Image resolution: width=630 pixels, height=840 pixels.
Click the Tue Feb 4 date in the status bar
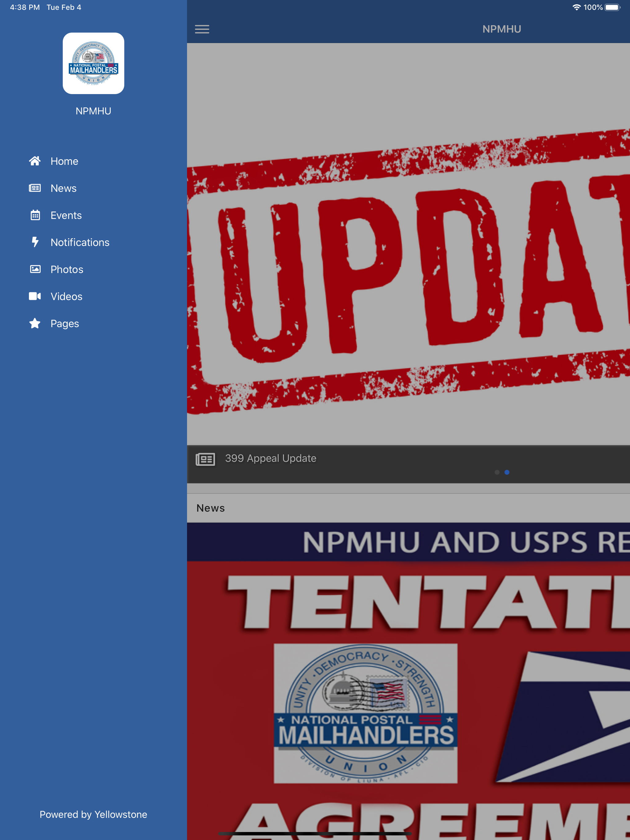(x=64, y=7)
